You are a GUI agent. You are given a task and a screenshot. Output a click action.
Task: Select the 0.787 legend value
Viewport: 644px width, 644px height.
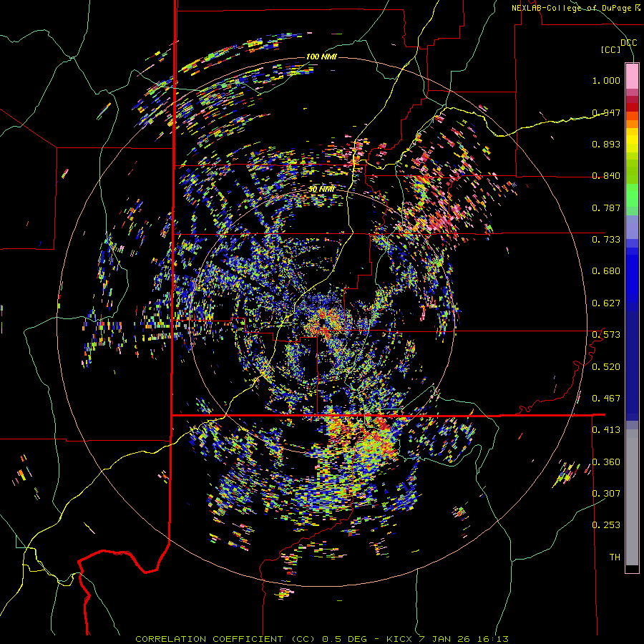click(x=606, y=208)
